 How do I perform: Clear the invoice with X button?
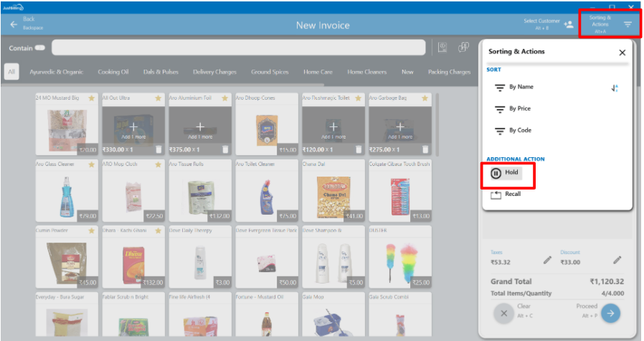(503, 313)
